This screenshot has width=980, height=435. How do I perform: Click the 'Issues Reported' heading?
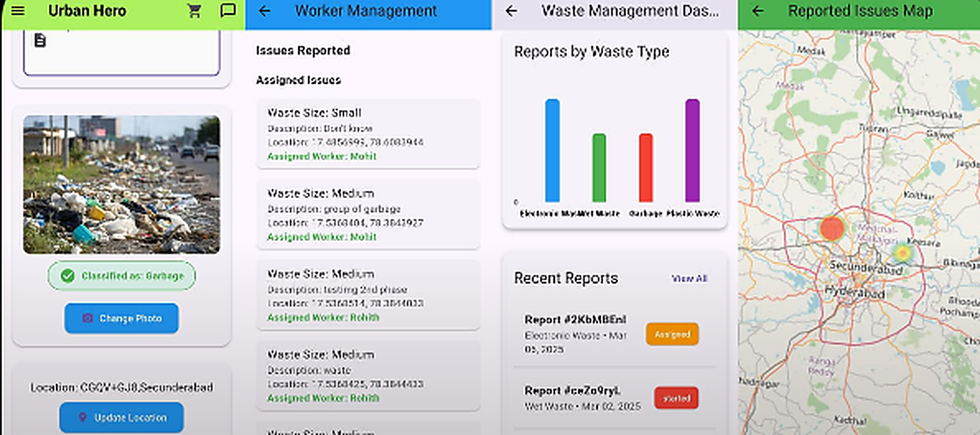click(303, 51)
